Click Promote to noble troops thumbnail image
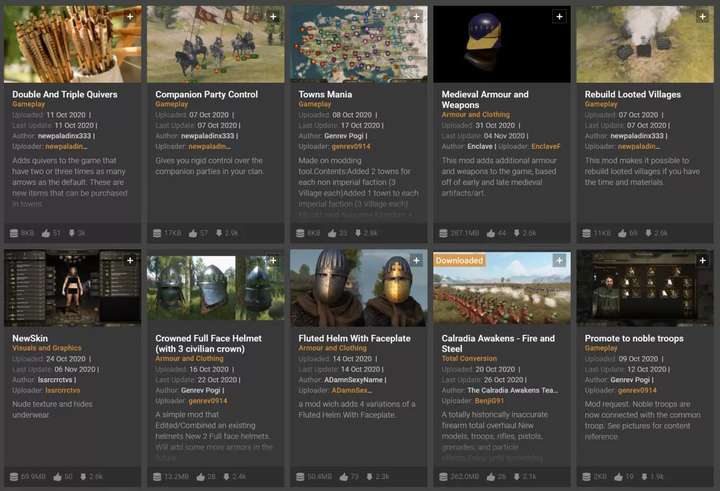This screenshot has width=720, height=491. click(x=645, y=288)
